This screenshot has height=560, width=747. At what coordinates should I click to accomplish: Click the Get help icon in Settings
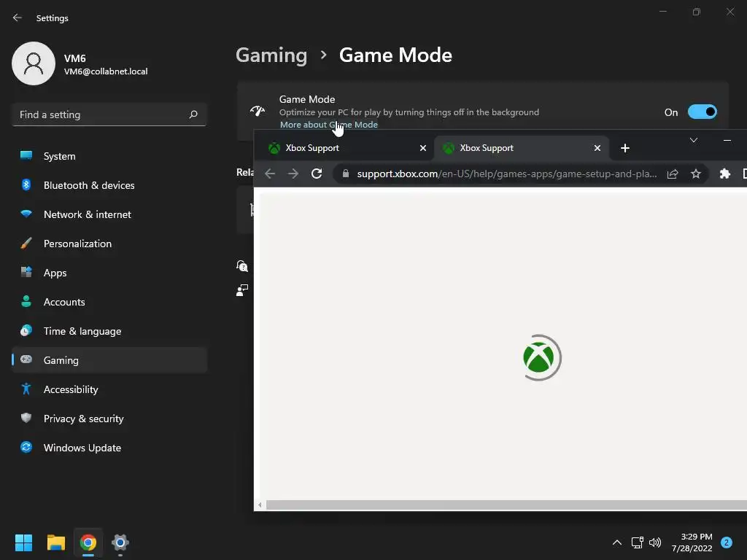point(242,265)
